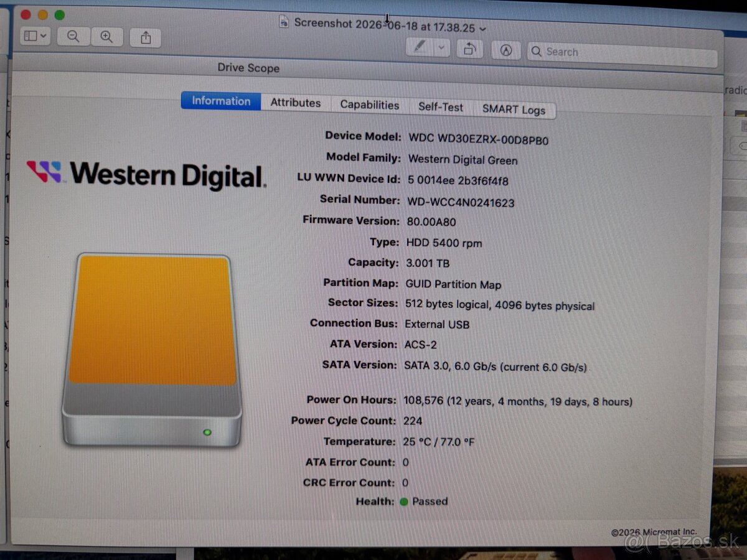Click device model WDC WD30EZRX-00D8PB0
Viewport: 747px width, 560px height.
click(x=479, y=139)
